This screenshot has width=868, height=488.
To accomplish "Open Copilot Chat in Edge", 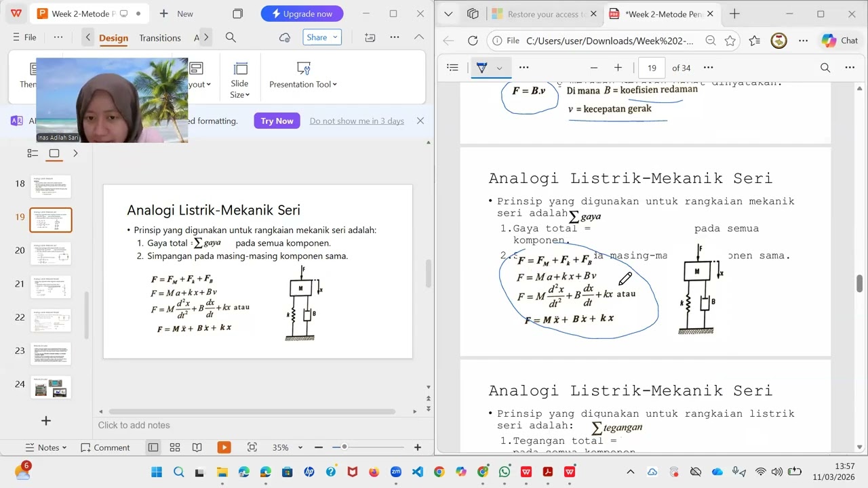I will (840, 41).
